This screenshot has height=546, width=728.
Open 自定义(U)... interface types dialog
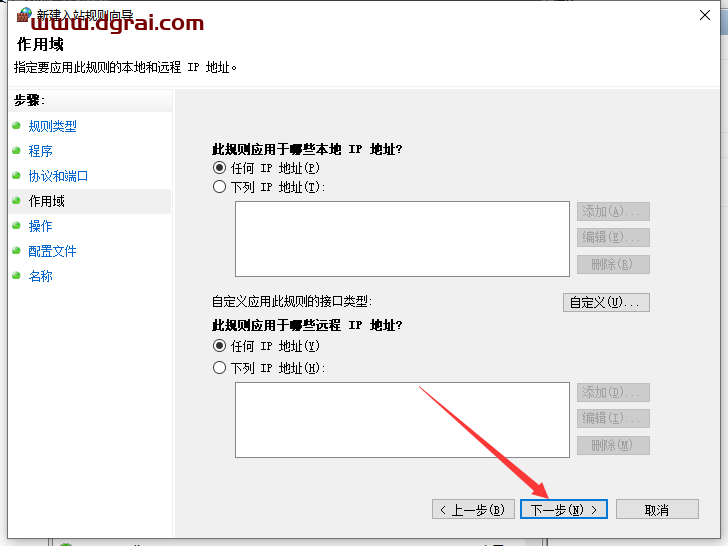point(606,302)
